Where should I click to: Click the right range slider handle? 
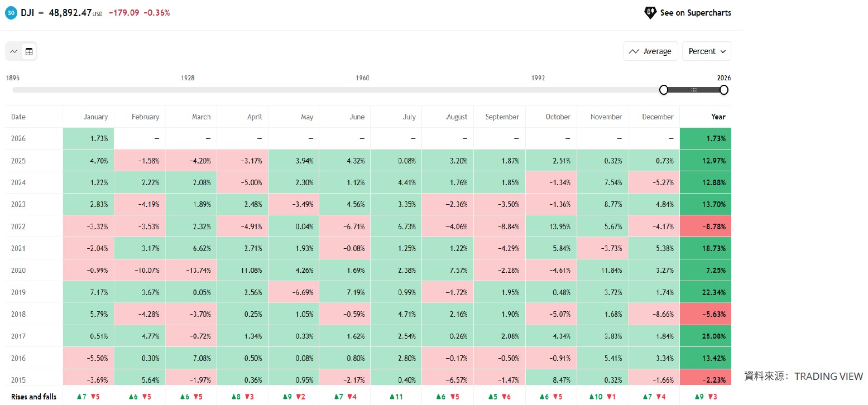point(724,90)
